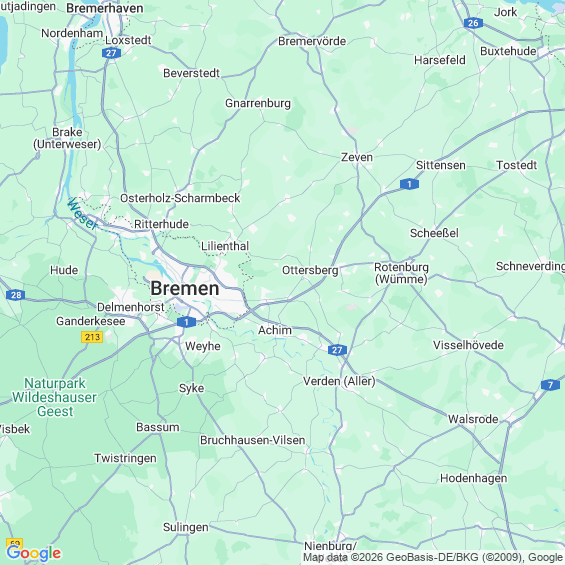Select the Bremerhaven city label

pyautogui.click(x=105, y=8)
